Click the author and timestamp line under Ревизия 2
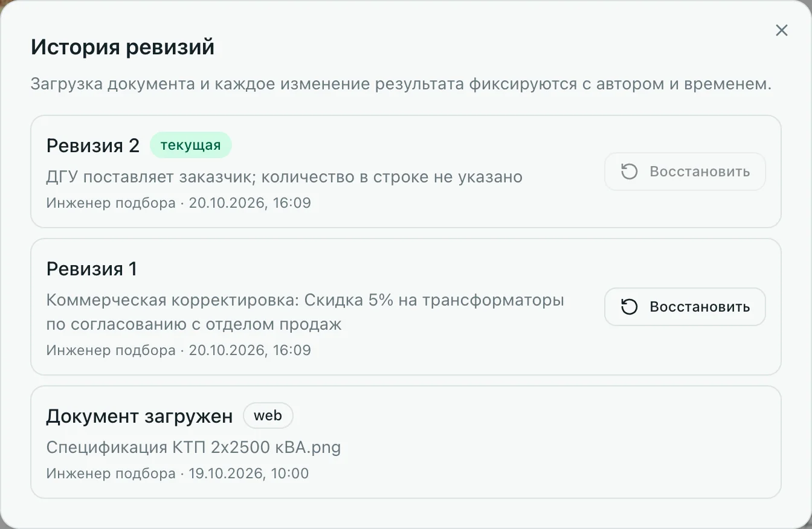The height and width of the screenshot is (529, 812). (x=179, y=203)
